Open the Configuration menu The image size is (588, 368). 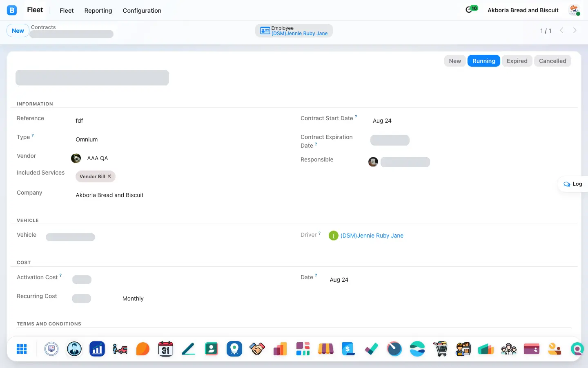(142, 11)
